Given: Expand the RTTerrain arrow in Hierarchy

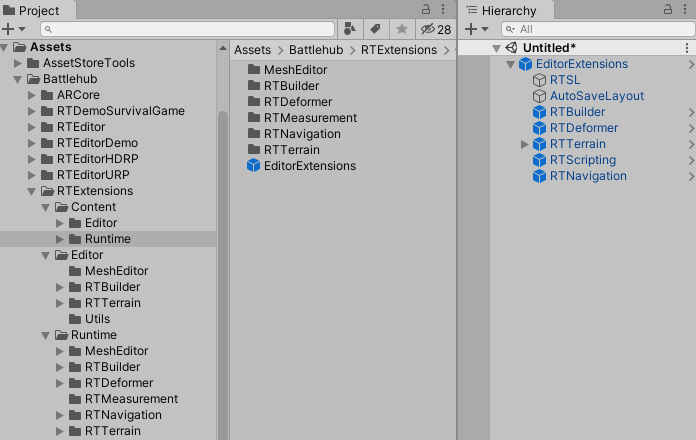Looking at the screenshot, I should coord(524,144).
